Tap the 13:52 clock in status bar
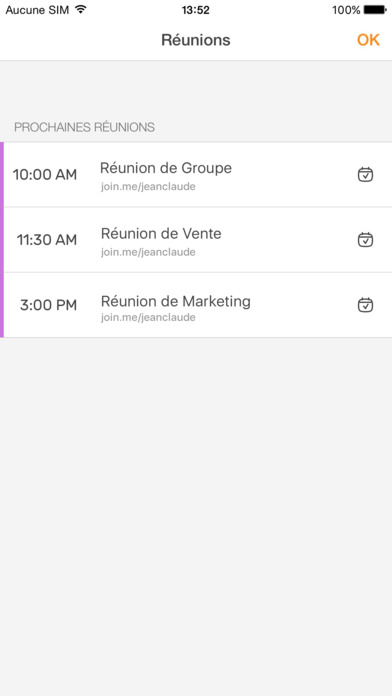 click(x=195, y=10)
